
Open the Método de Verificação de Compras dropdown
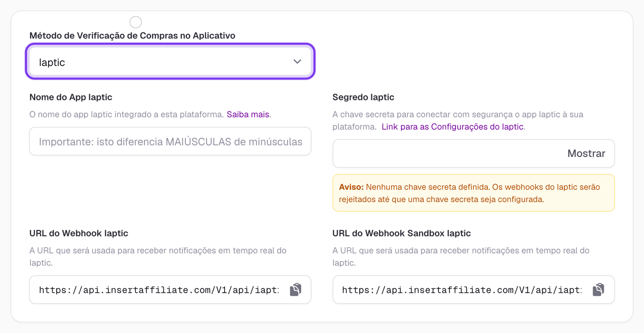(170, 62)
